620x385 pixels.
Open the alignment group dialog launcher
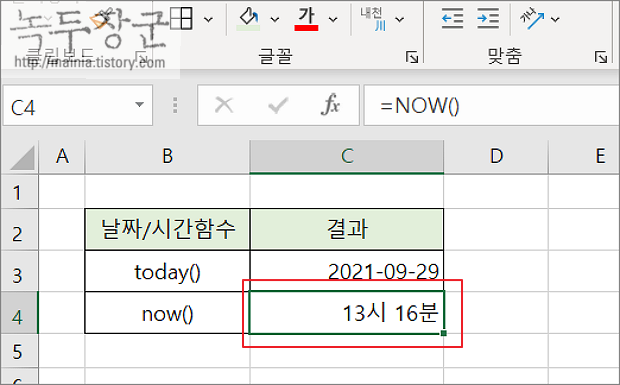pyautogui.click(x=601, y=57)
